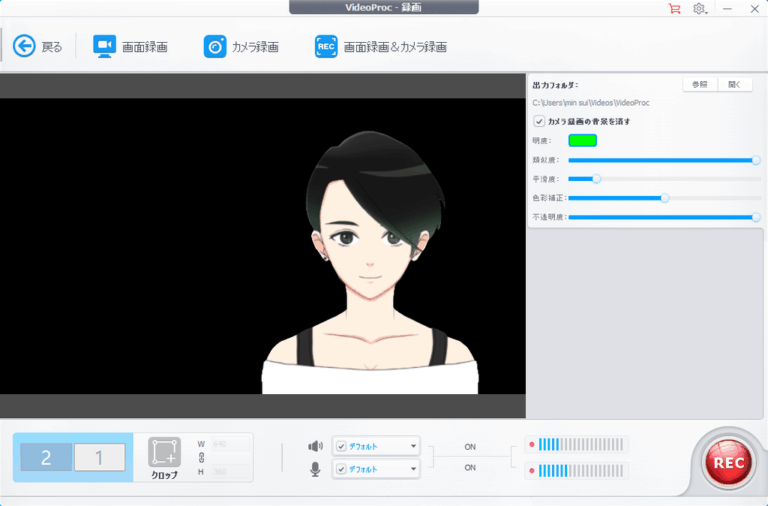Click the 戻る back arrow icon
Screen dimensions: 768x506
click(24, 46)
